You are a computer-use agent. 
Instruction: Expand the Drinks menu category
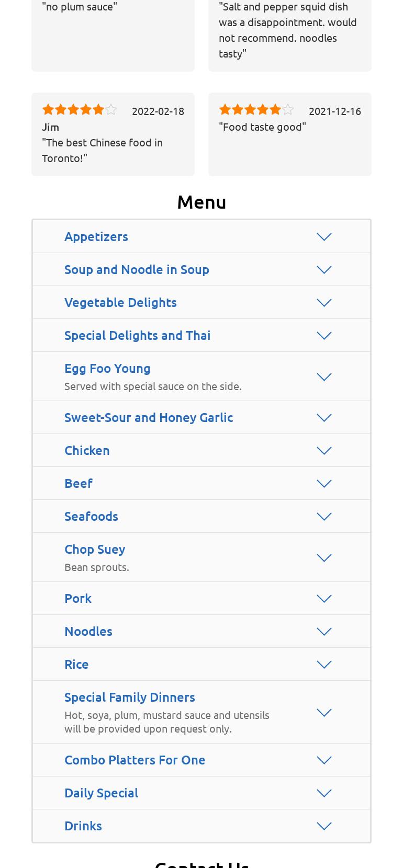pos(83,826)
